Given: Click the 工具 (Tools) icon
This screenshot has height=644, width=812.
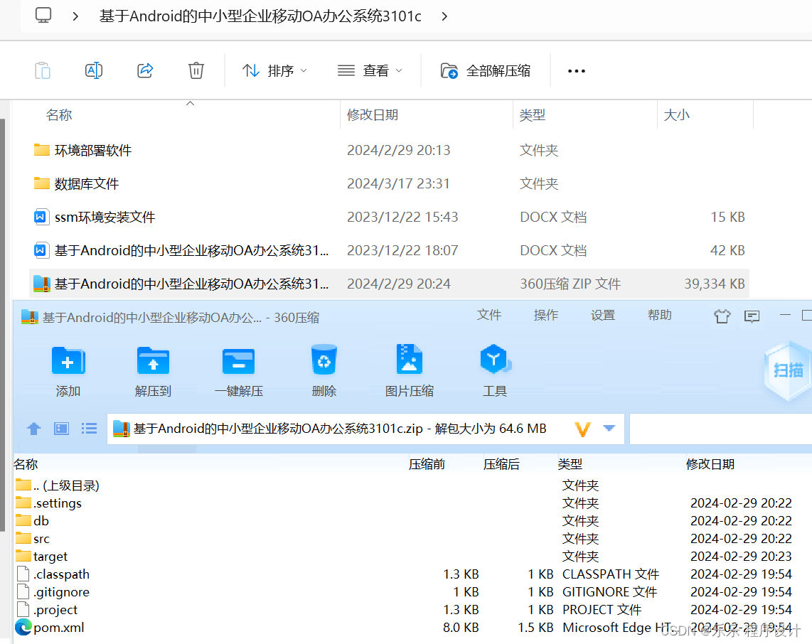Looking at the screenshot, I should coord(495,360).
